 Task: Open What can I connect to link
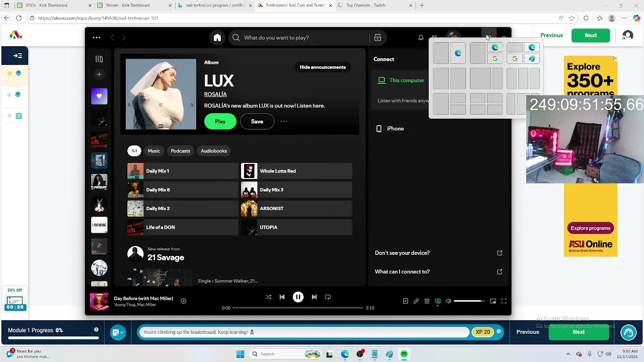coord(438,271)
